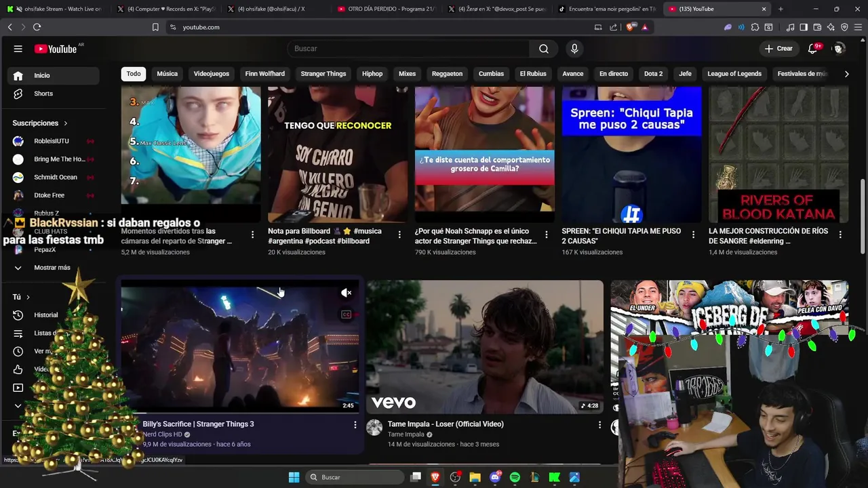Select the Reggaeton filter chip
The width and height of the screenshot is (868, 488).
pyautogui.click(x=447, y=74)
